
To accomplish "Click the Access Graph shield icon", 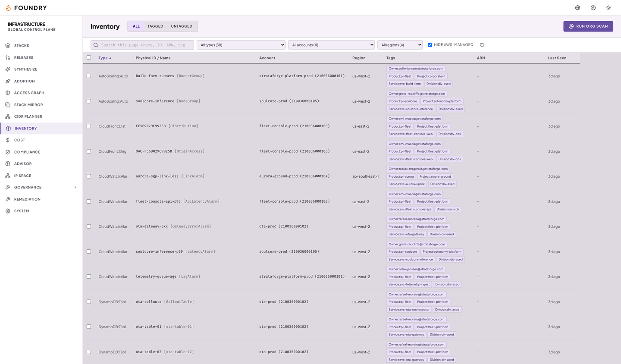I will [x=8, y=93].
